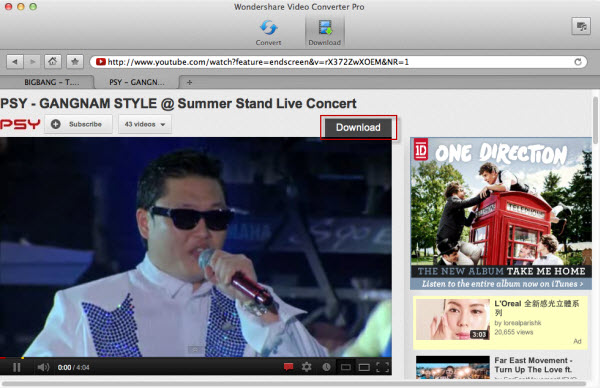Visit the lorealparishk channel link

tap(522, 323)
